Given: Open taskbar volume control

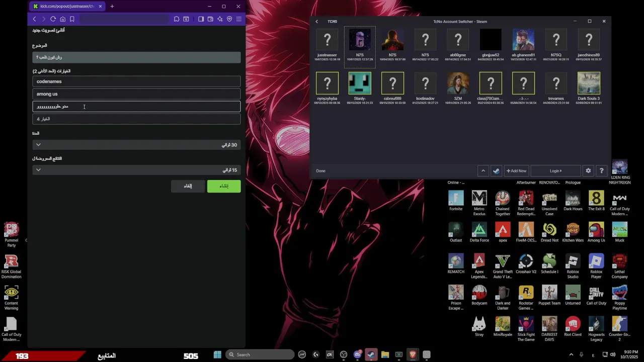Looking at the screenshot, I should coord(612,354).
